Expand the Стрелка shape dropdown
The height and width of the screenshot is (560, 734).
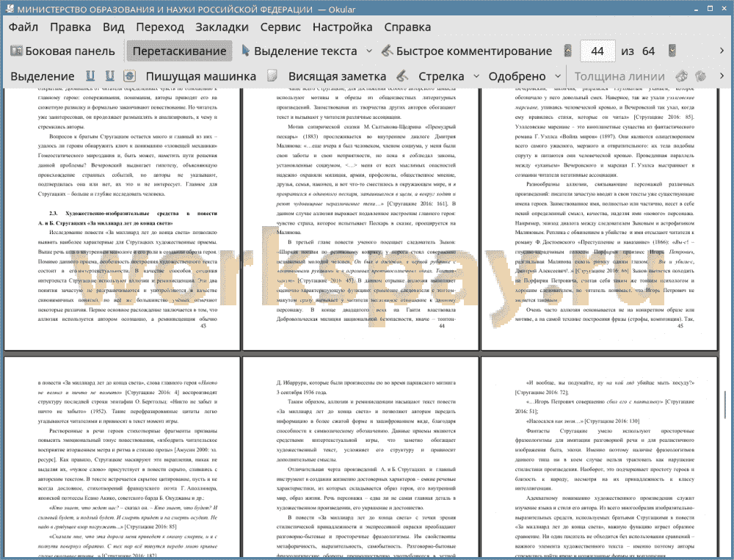point(476,76)
